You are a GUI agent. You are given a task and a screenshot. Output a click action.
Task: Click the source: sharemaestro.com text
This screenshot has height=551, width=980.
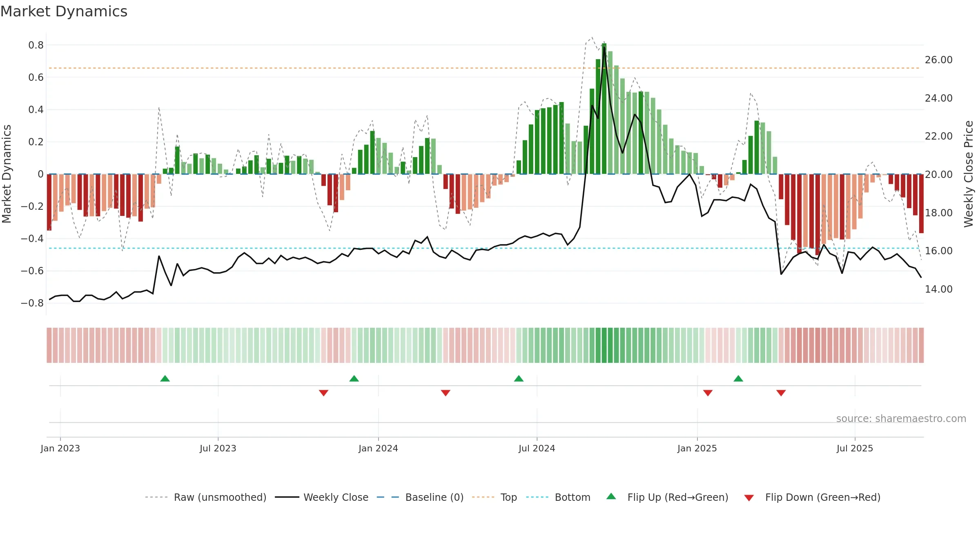(x=901, y=418)
